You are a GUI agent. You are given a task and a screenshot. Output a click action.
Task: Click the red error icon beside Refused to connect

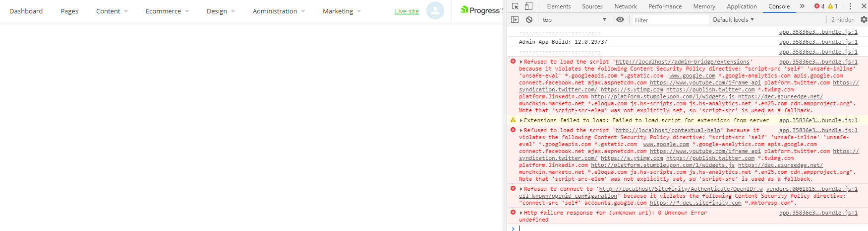[x=513, y=189]
